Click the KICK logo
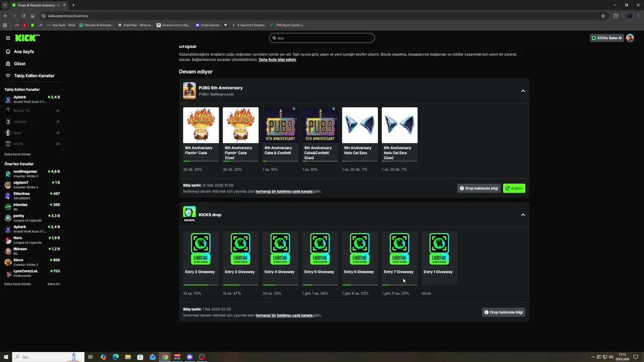644x362 pixels. tap(27, 38)
